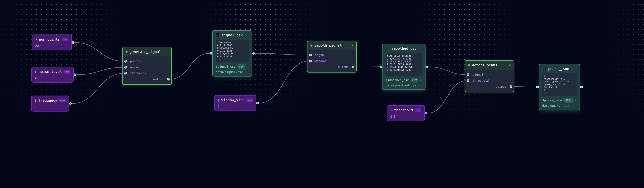Click the output port of generate_signal
The width and height of the screenshot is (644, 188).
pyautogui.click(x=168, y=79)
